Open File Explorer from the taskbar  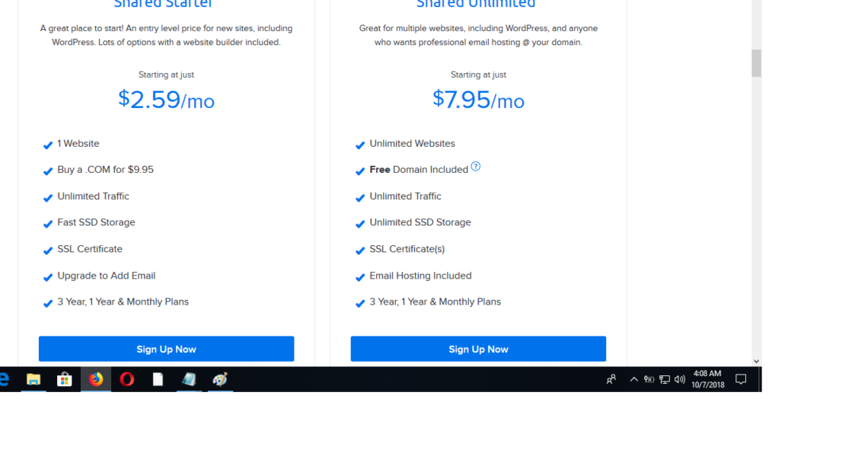pos(34,379)
